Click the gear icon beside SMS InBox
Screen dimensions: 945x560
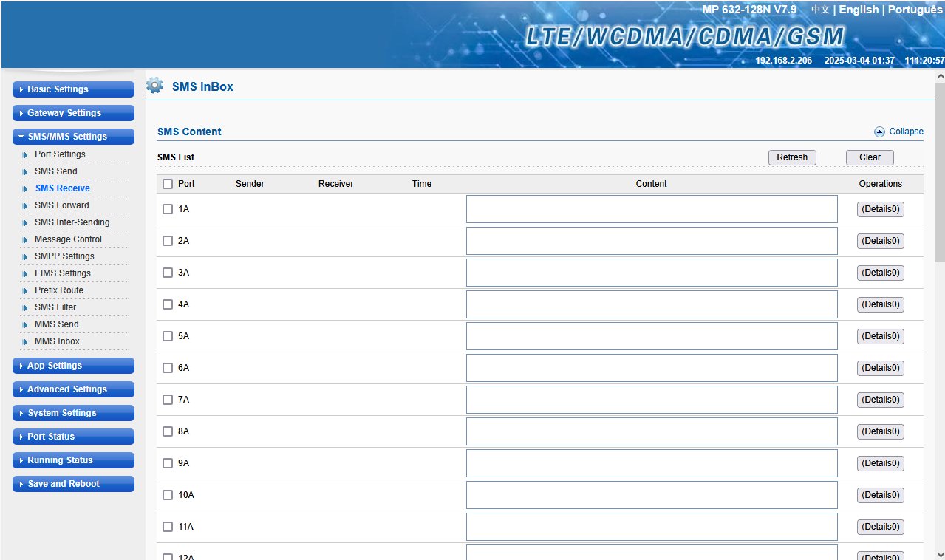tap(154, 86)
